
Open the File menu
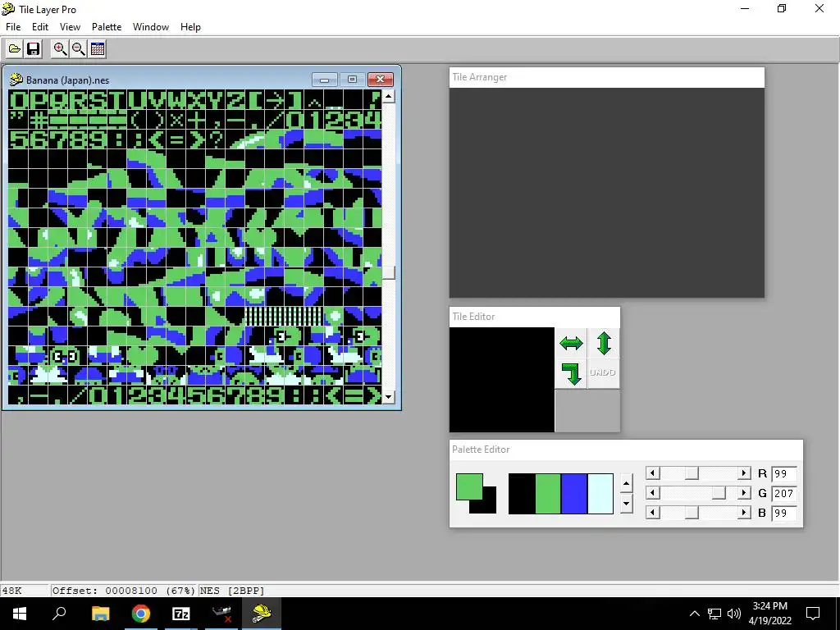coord(13,27)
